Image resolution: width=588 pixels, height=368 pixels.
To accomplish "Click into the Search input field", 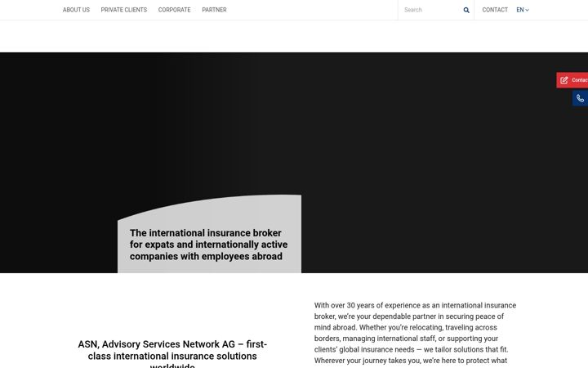I will [x=430, y=10].
